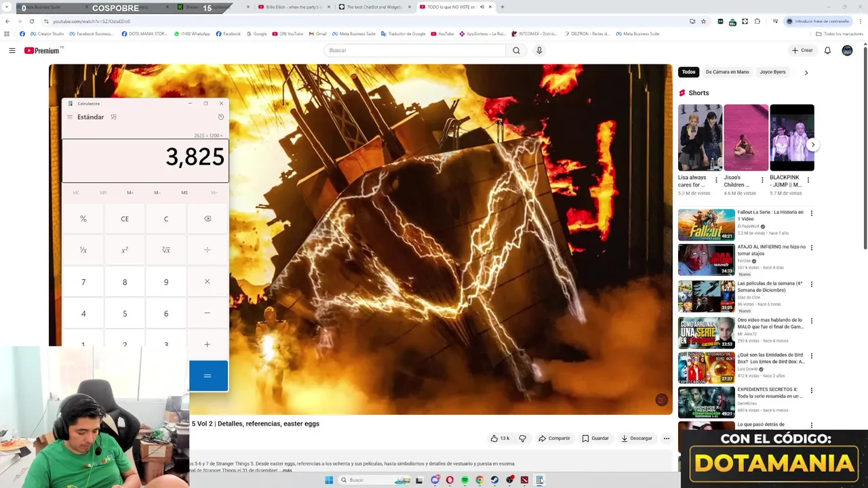Viewport: 868px width, 488px height.
Task: Open options for Fallout La Serie video
Action: point(811,213)
